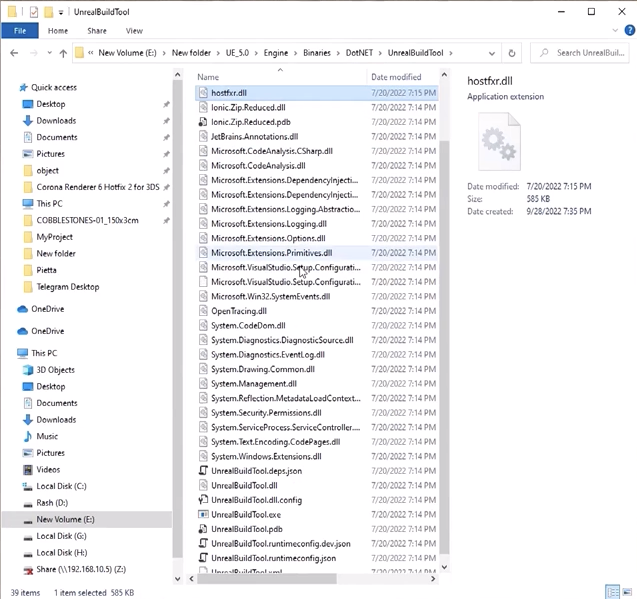Open Rash (D:) drive in the navigation pane
This screenshot has height=599, width=637.
[x=52, y=503]
